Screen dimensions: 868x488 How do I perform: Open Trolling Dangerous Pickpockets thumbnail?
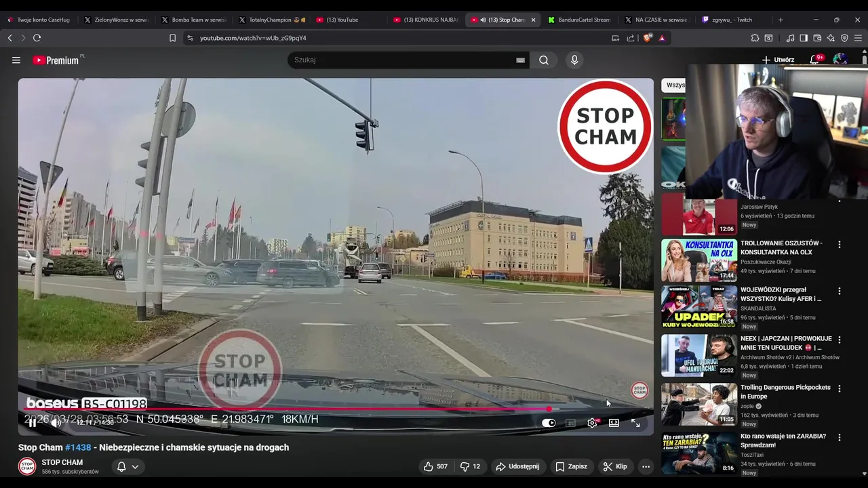pyautogui.click(x=699, y=405)
